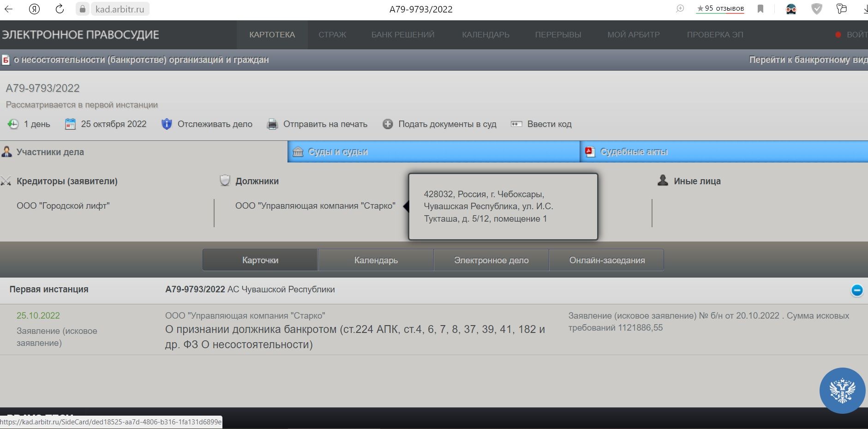Collapse the Первая инстанция section
Image resolution: width=868 pixels, height=429 pixels.
[856, 290]
